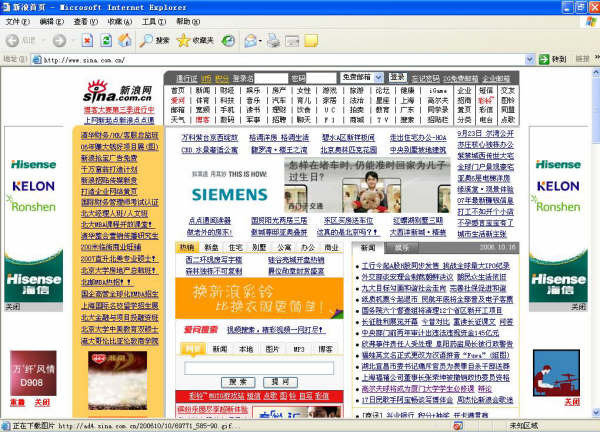The width and height of the screenshot is (600, 432).
Task: Switch to the 新盘 property tab
Action: click(211, 248)
